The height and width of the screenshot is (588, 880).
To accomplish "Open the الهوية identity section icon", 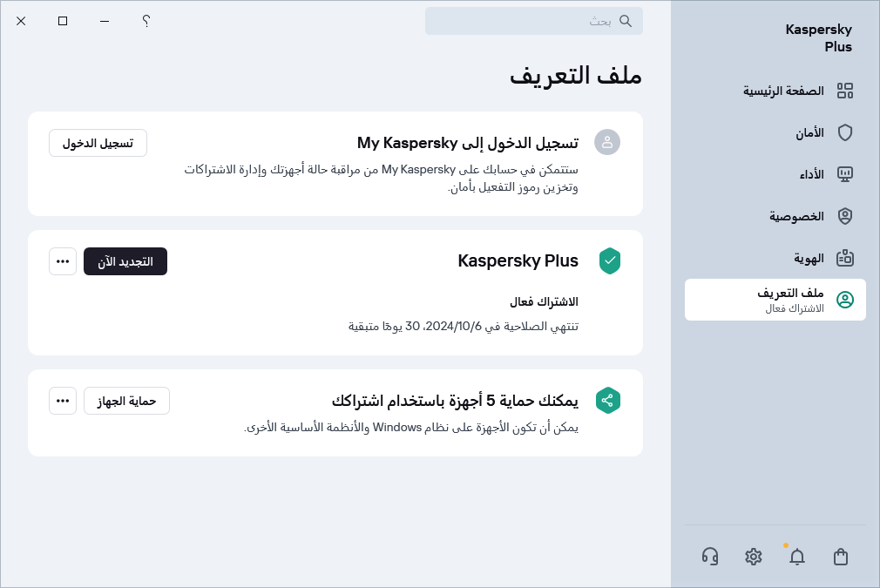I will coord(845,258).
